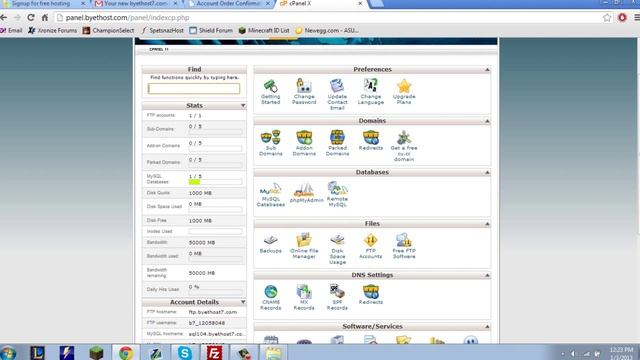Collapse the Databases section
The height and width of the screenshot is (360, 640).
487,173
